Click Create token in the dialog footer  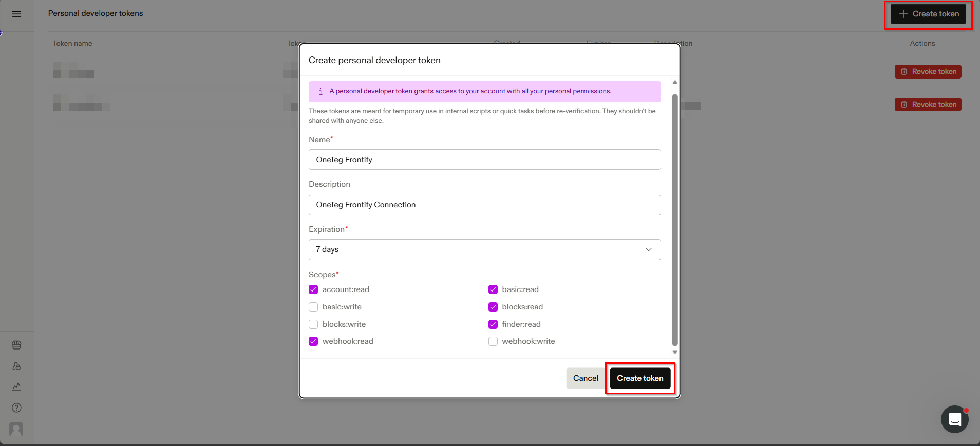pyautogui.click(x=640, y=378)
